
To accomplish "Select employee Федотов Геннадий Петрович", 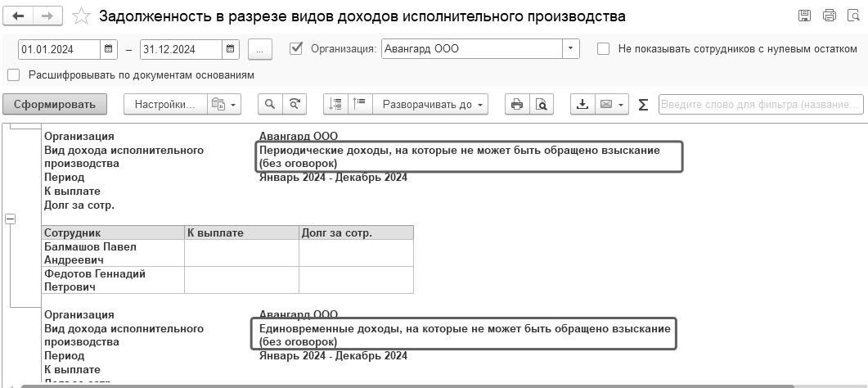I will (x=113, y=280).
